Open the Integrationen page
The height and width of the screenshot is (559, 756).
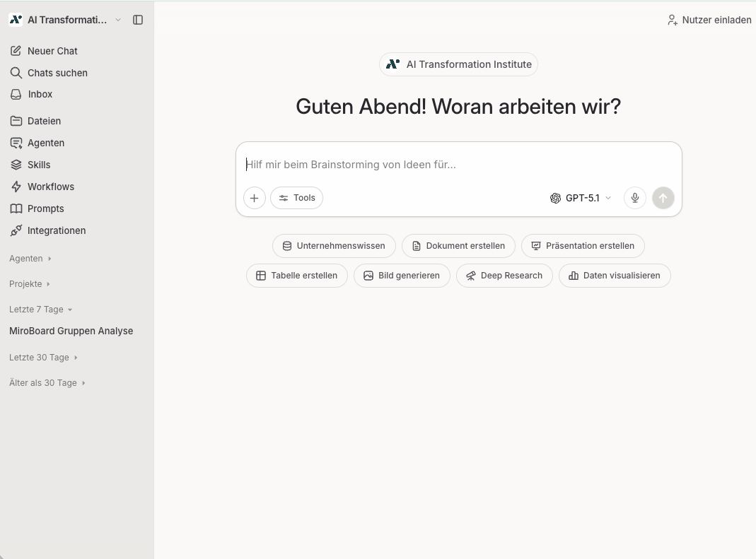tap(57, 230)
